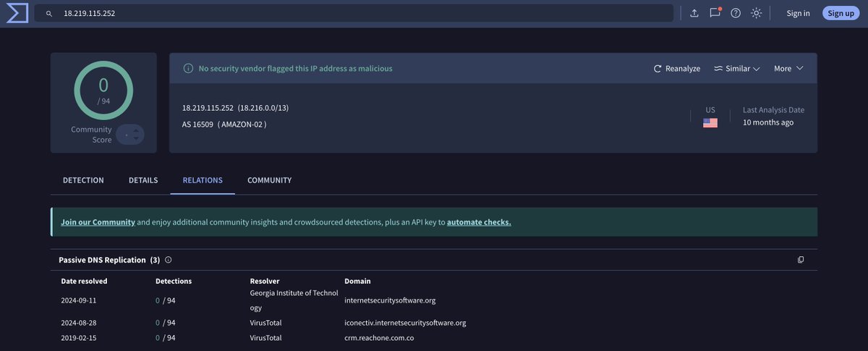This screenshot has width=868, height=351.
Task: Open the COMMUNITY tab
Action: click(x=269, y=180)
